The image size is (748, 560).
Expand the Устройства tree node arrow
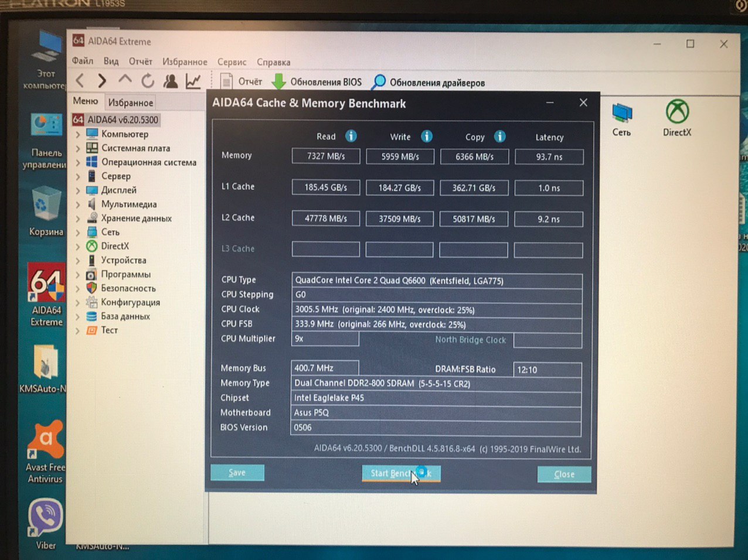pos(77,261)
